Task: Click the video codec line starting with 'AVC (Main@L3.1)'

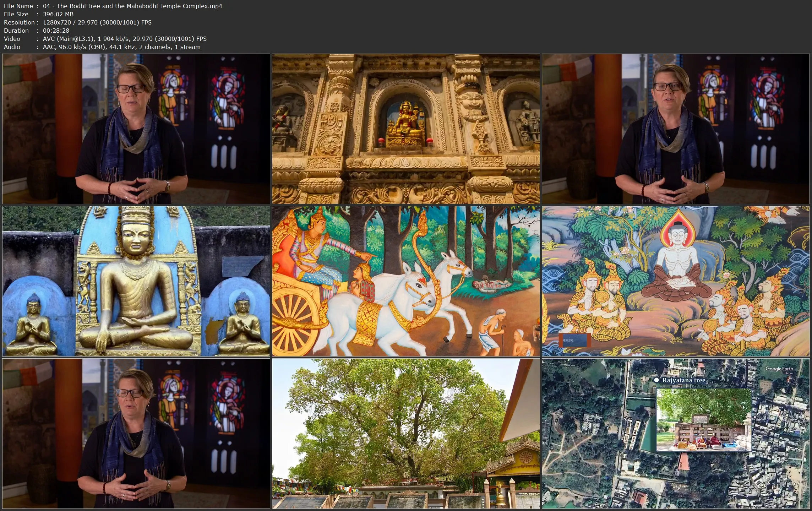Action: [125, 39]
